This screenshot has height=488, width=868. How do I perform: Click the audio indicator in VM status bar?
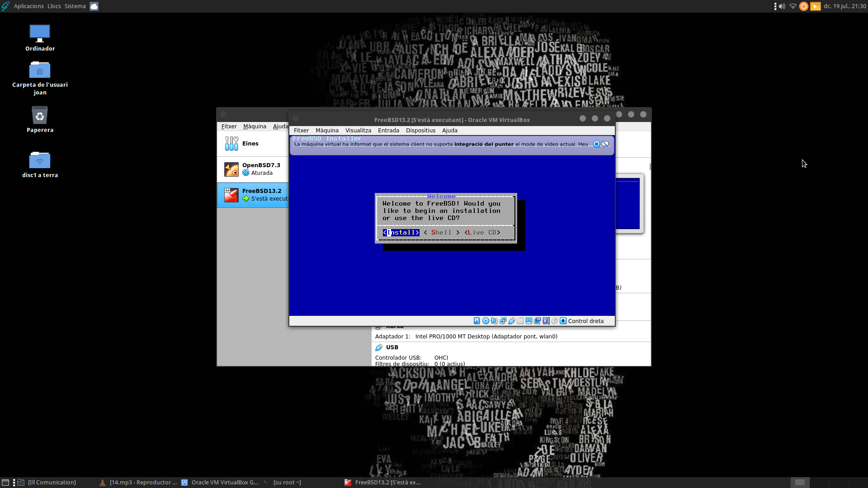point(494,321)
